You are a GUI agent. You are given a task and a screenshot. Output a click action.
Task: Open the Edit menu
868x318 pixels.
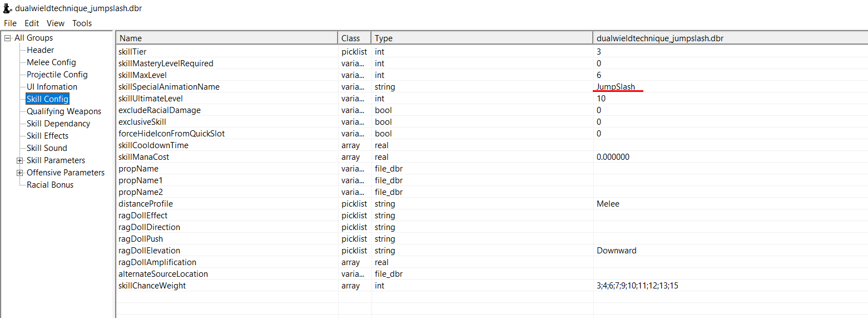(x=32, y=23)
